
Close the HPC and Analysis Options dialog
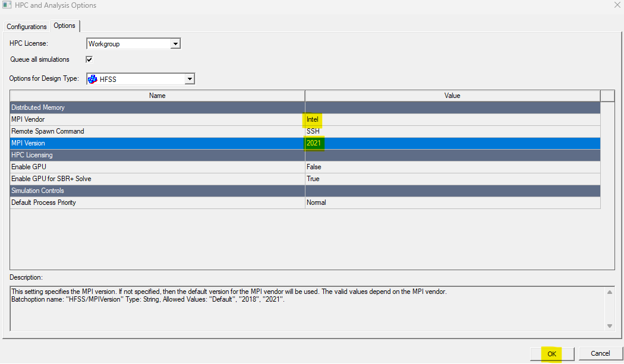click(616, 5)
